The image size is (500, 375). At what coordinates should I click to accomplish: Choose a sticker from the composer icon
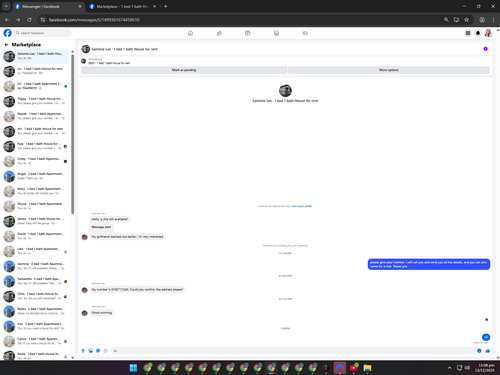98,351
